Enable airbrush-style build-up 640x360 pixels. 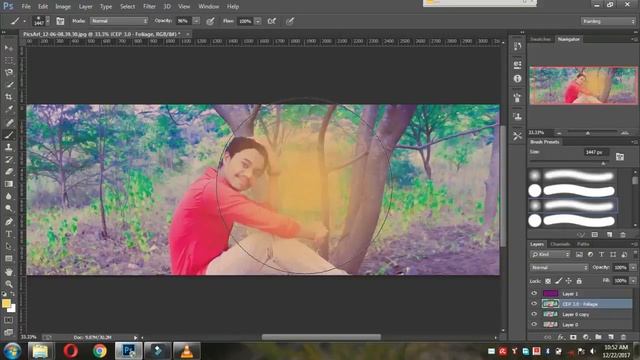271,21
